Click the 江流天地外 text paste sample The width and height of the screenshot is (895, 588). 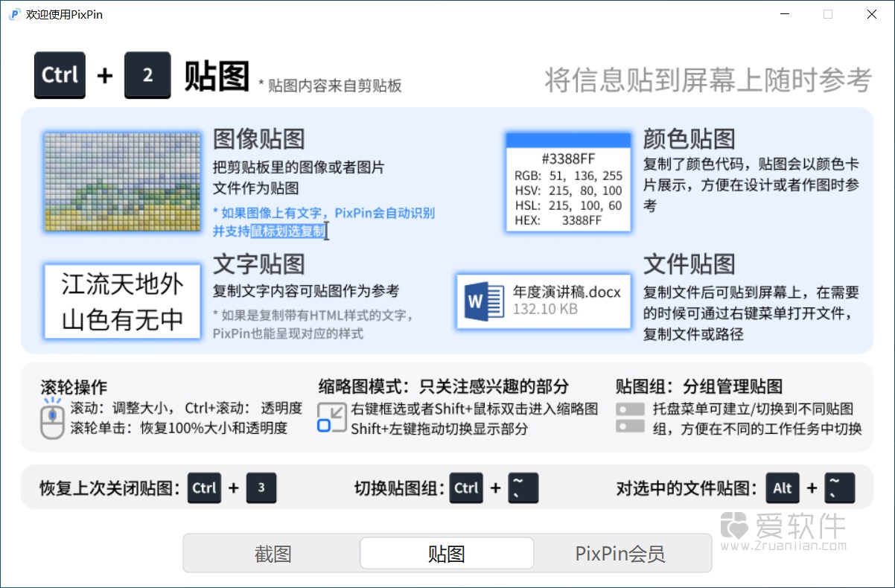[x=121, y=301]
